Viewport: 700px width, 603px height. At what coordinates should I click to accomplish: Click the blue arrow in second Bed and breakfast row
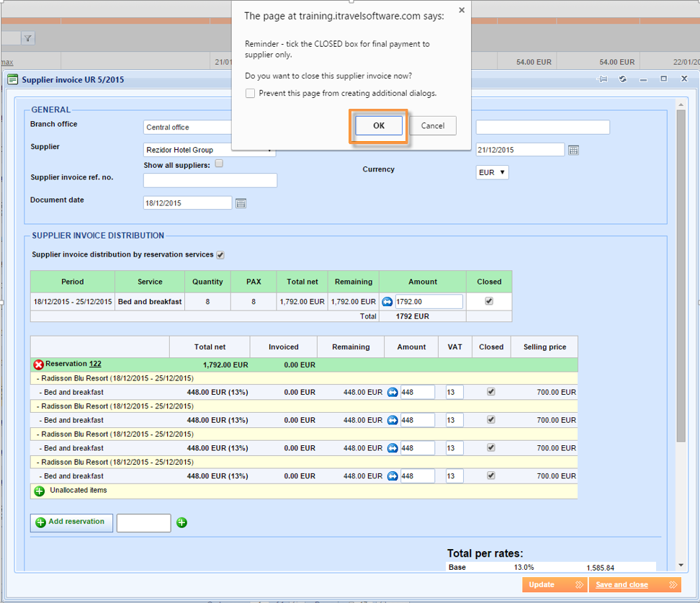pos(392,420)
